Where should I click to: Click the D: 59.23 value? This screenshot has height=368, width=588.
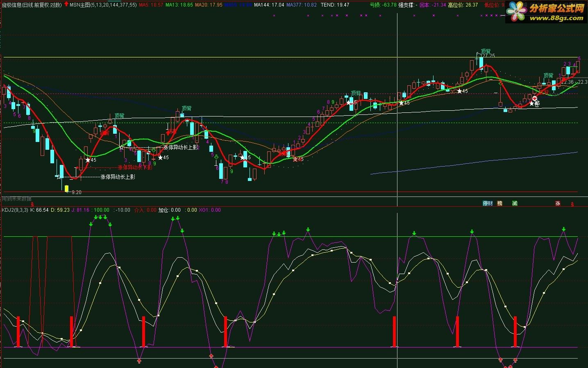pos(59,210)
